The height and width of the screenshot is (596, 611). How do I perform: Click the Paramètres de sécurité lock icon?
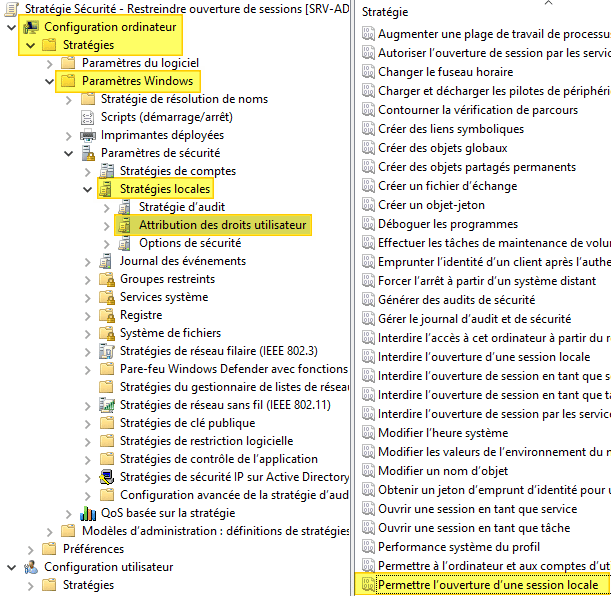point(88,153)
